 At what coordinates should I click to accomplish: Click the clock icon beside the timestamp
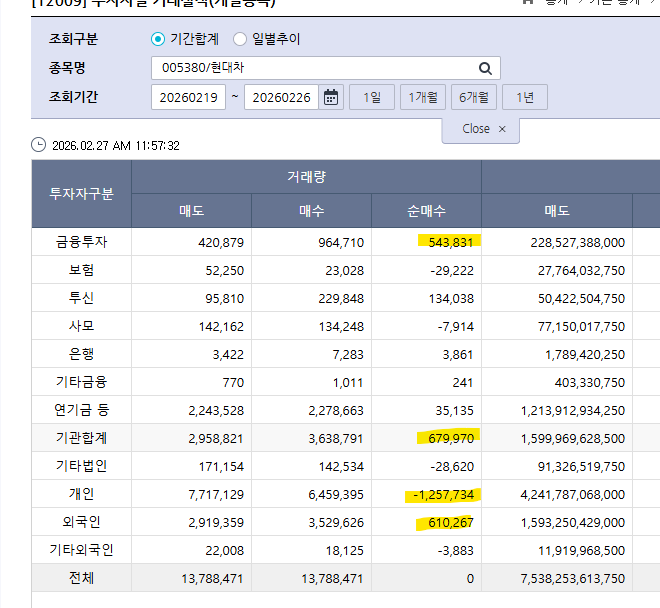point(39,145)
